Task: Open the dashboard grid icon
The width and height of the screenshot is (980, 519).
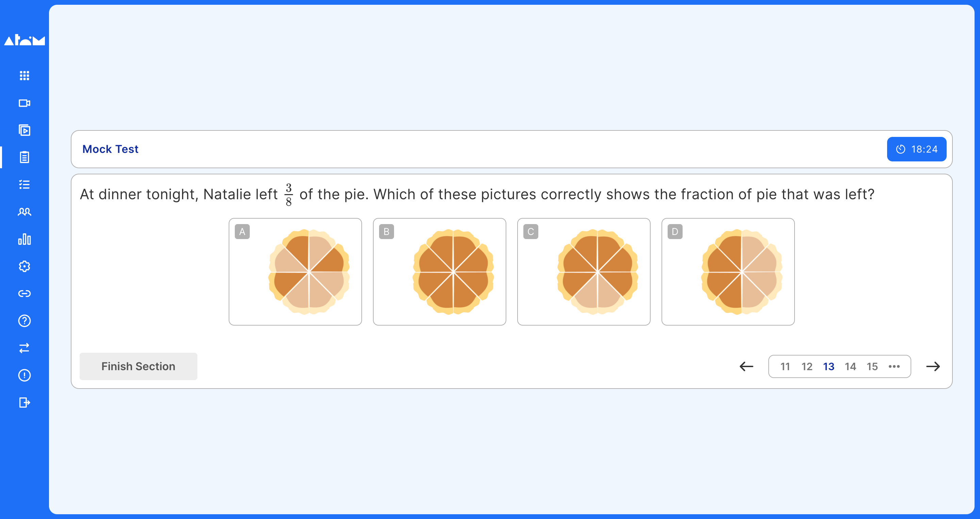Action: click(24, 75)
